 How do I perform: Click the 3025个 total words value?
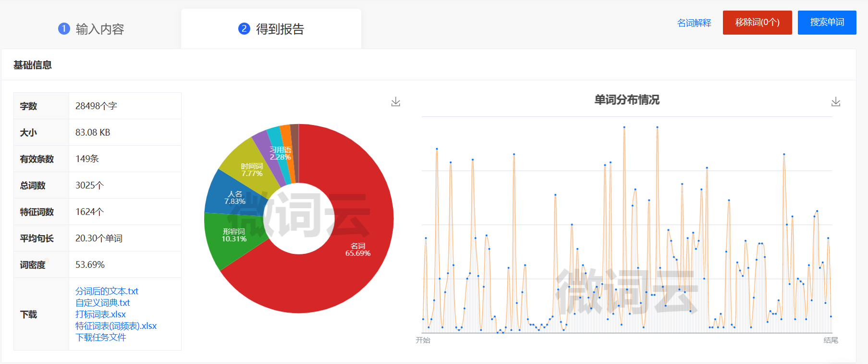(x=89, y=185)
